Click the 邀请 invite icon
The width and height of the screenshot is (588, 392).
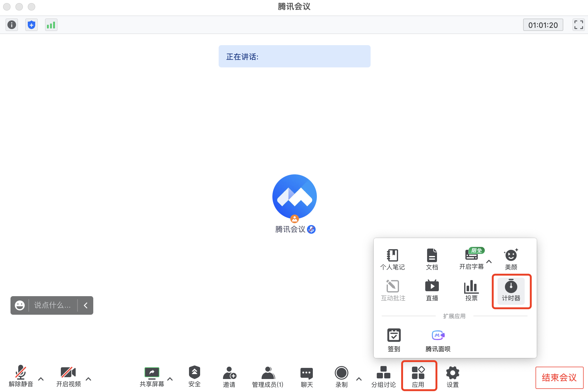click(229, 377)
